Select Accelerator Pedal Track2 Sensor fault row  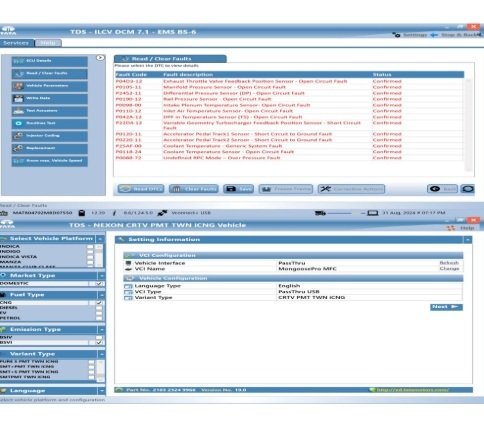click(289, 140)
